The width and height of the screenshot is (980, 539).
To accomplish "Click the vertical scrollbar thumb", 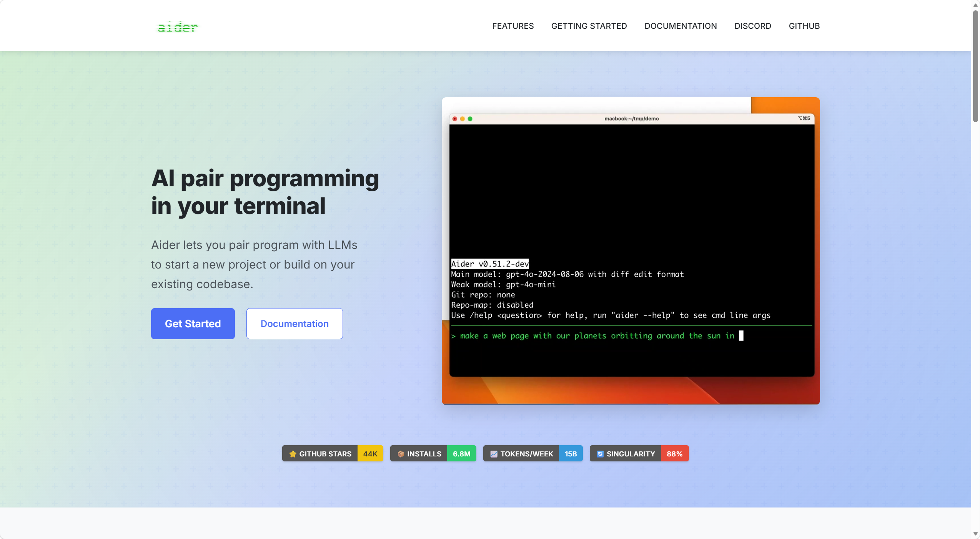I will [975, 66].
